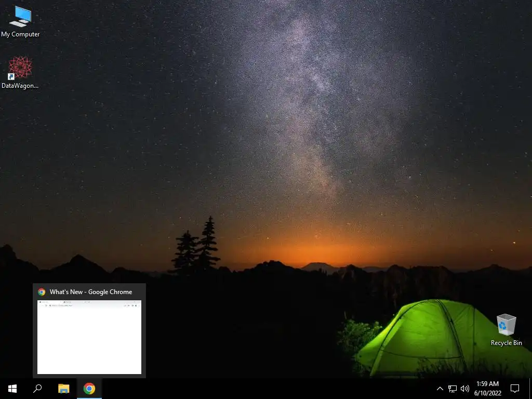The height and width of the screenshot is (399, 532).
Task: Open the clock showing 1:59 AM
Action: [487, 389]
